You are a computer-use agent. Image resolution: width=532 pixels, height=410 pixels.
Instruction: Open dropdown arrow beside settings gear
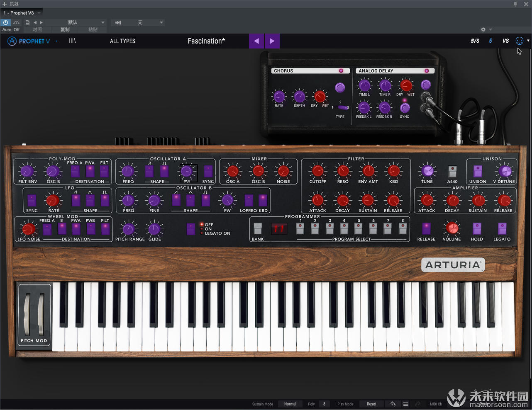tap(491, 29)
